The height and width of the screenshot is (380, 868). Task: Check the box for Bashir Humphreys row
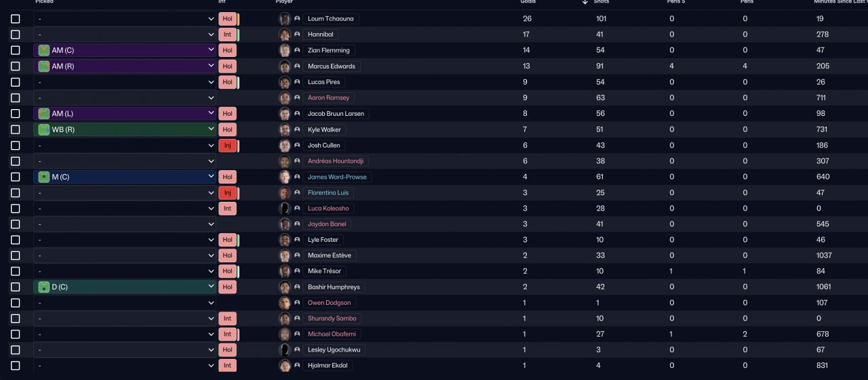(x=16, y=287)
